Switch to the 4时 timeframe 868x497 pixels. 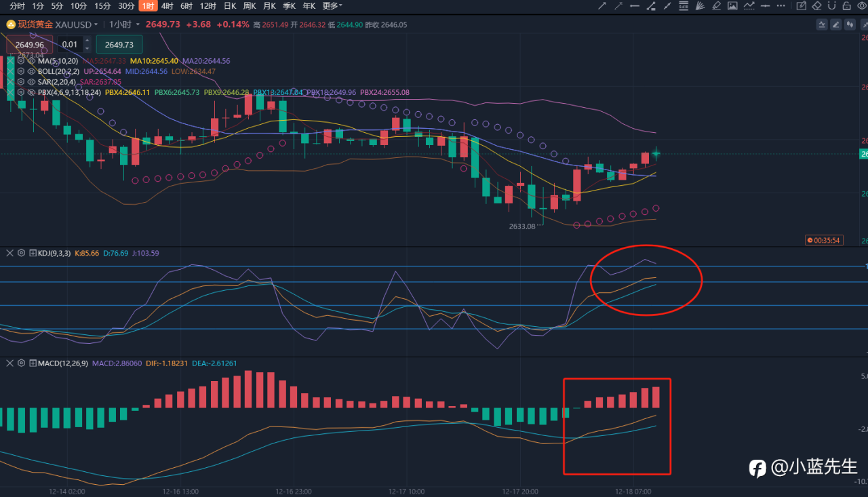click(x=167, y=6)
